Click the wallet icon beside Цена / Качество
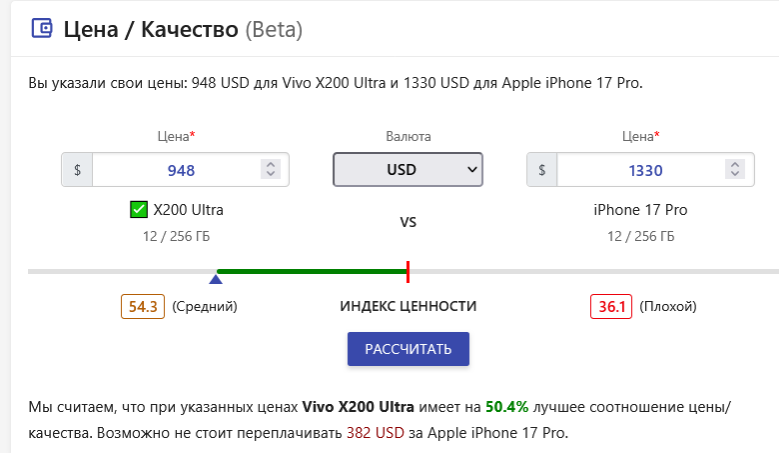The width and height of the screenshot is (779, 453). pos(42,29)
